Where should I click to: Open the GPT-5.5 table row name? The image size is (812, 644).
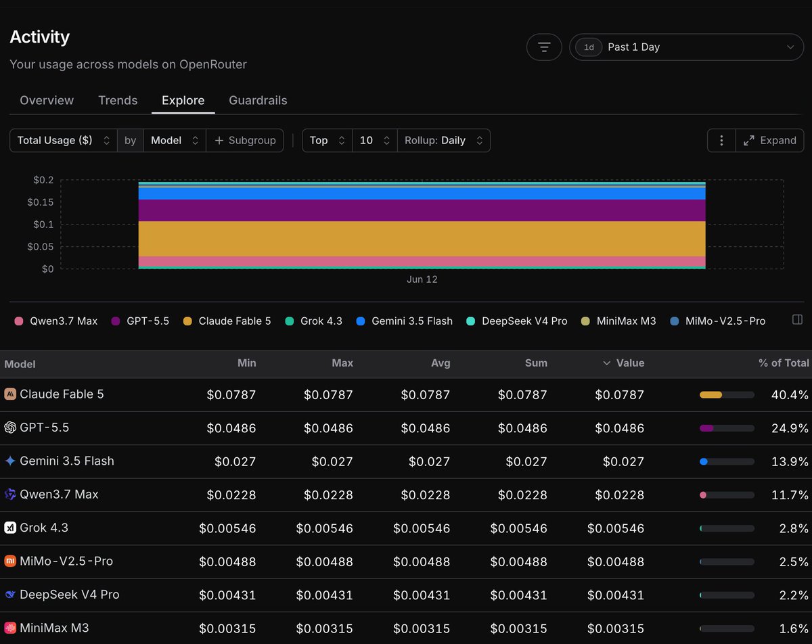click(45, 428)
